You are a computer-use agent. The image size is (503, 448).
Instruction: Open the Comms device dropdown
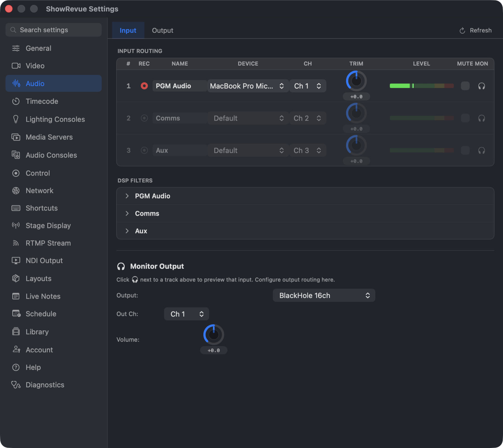[248, 118]
